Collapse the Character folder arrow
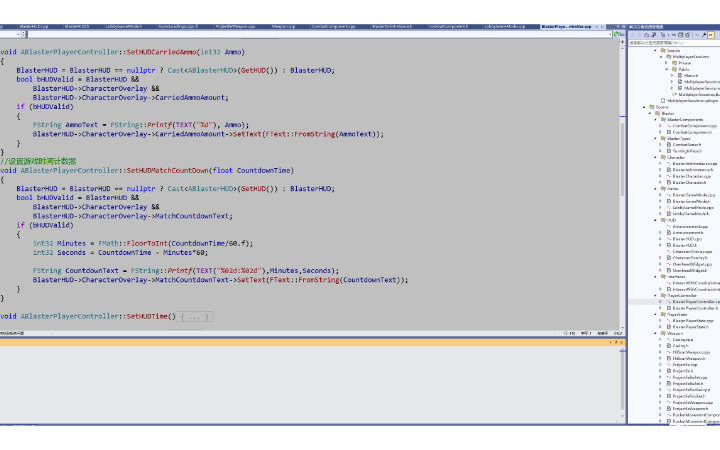 coord(656,157)
